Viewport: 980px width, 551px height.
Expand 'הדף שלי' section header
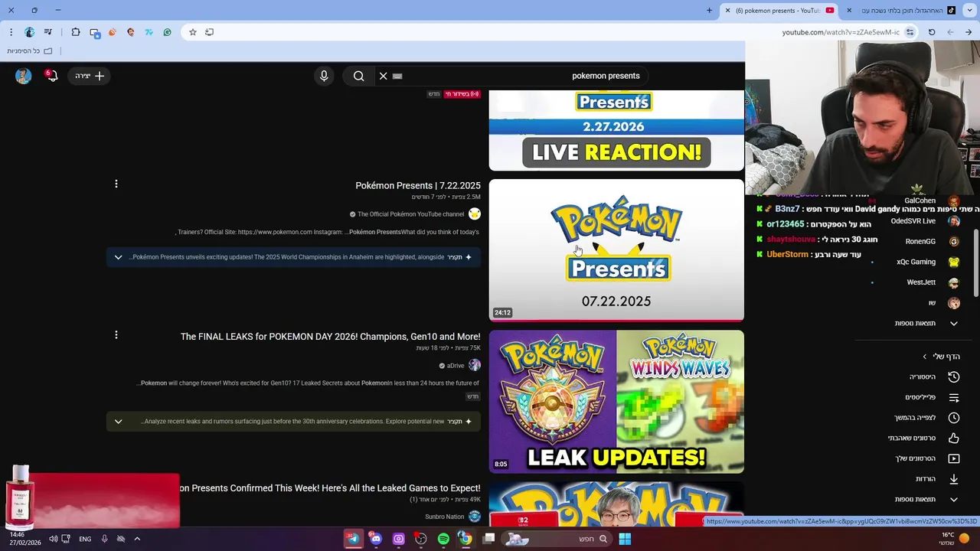tap(941, 357)
